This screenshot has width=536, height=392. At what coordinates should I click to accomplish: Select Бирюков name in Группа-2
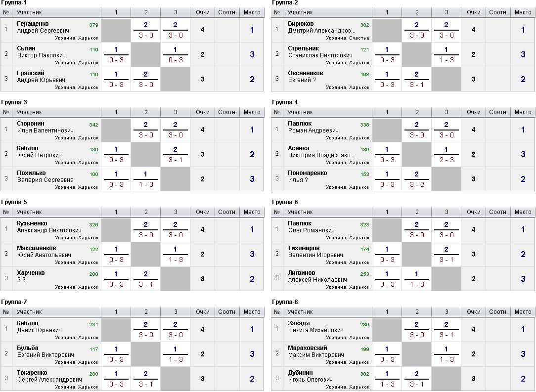click(x=301, y=24)
